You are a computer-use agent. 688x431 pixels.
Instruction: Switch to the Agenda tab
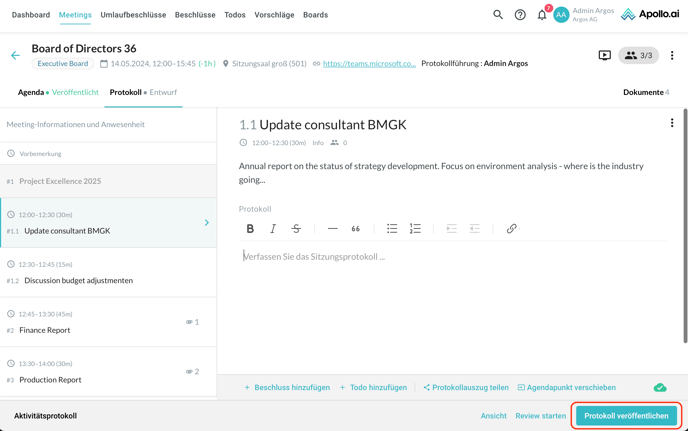(x=31, y=92)
